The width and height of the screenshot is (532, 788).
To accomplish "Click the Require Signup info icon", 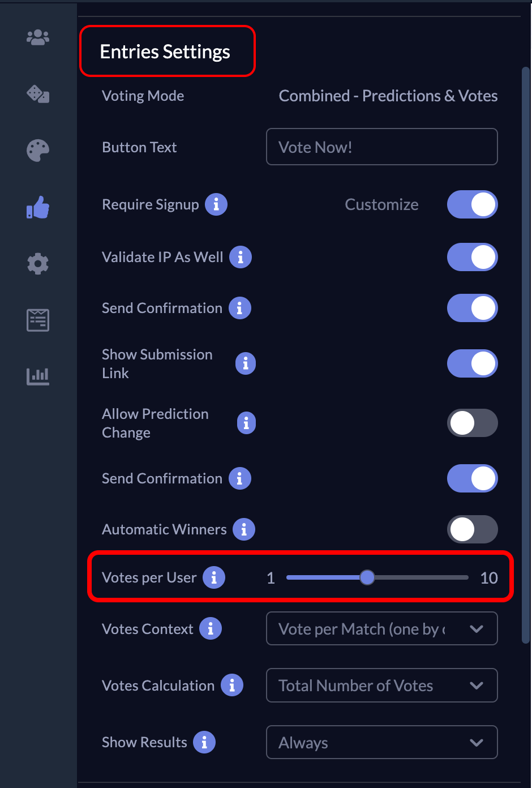I will 216,204.
